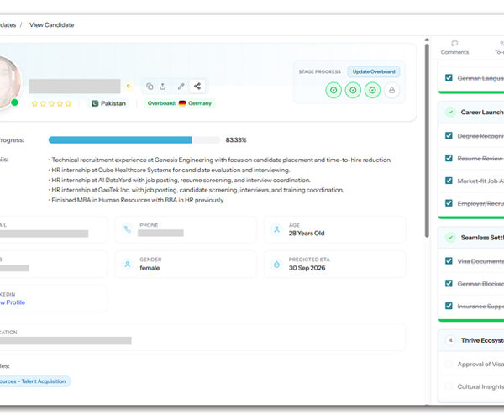Uncheck the Resume Review checkbox
This screenshot has width=504, height=420.
[x=449, y=158]
